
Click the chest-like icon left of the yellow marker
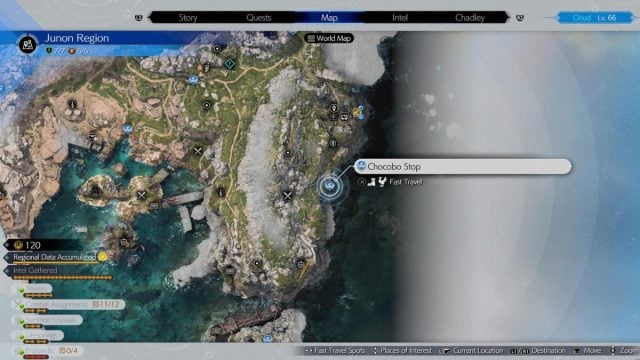click(344, 117)
